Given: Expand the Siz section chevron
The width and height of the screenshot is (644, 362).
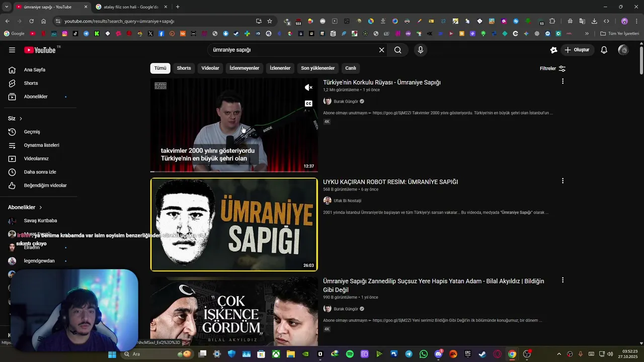Looking at the screenshot, I should [21, 119].
